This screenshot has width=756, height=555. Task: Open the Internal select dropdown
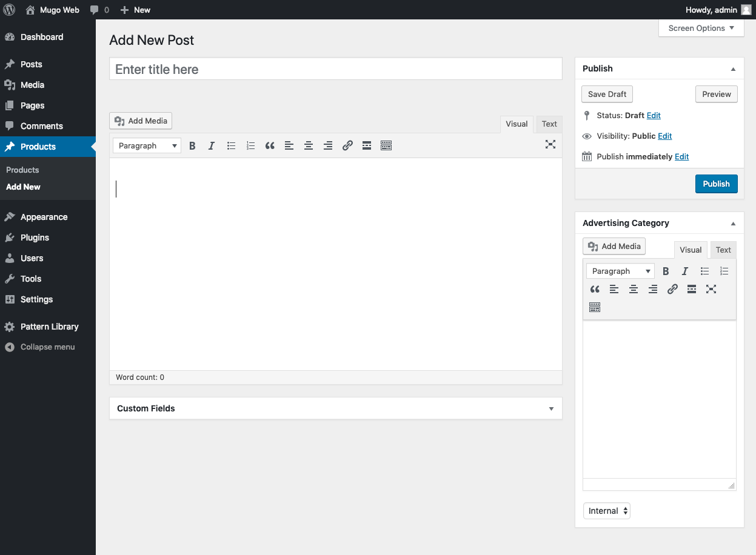[607, 511]
